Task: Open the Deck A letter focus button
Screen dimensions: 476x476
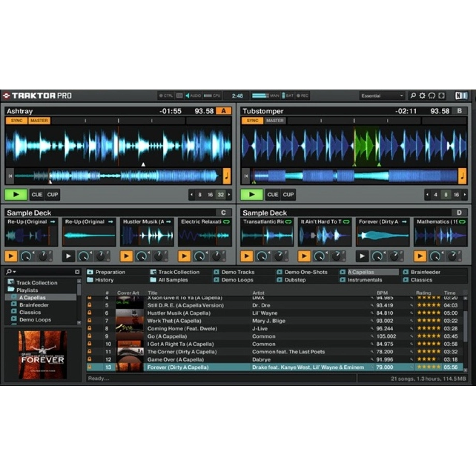Action: coord(224,111)
